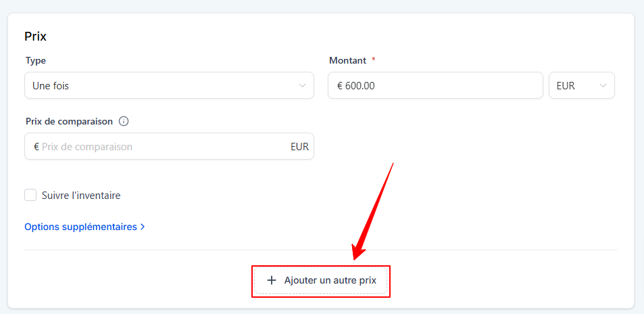Open the Type dropdown showing Une fois
Screen dimensions: 644x314
tap(169, 85)
